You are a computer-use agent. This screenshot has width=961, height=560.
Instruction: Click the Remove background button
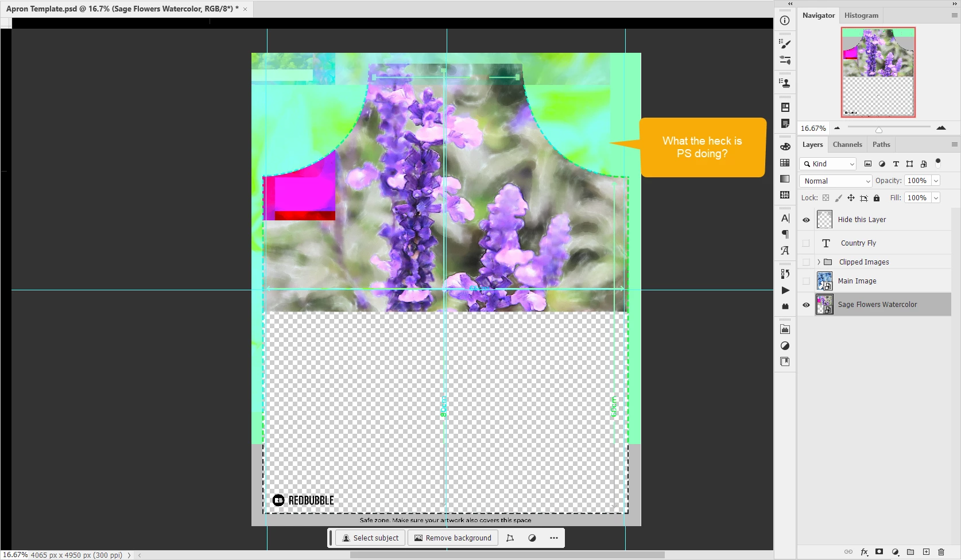453,538
